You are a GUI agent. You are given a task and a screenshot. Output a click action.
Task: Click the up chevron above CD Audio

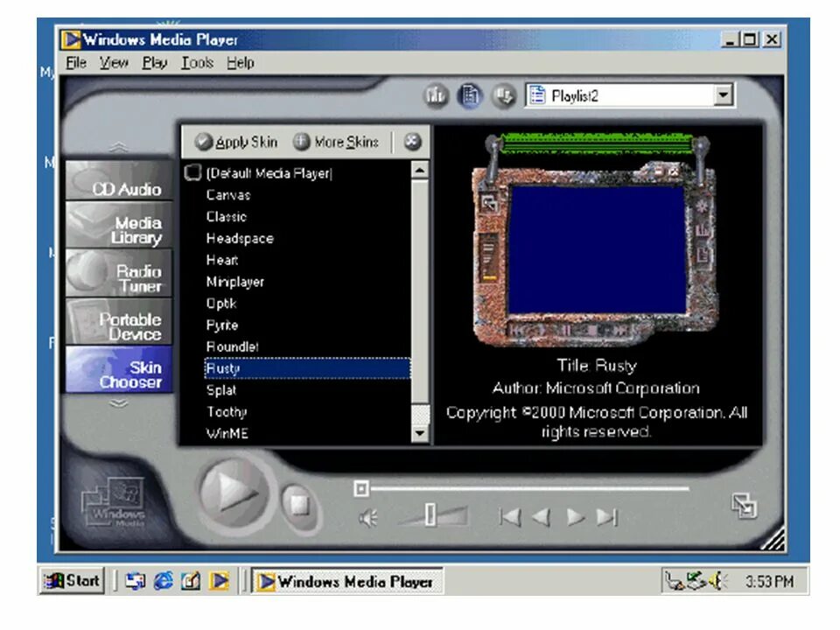[x=118, y=147]
